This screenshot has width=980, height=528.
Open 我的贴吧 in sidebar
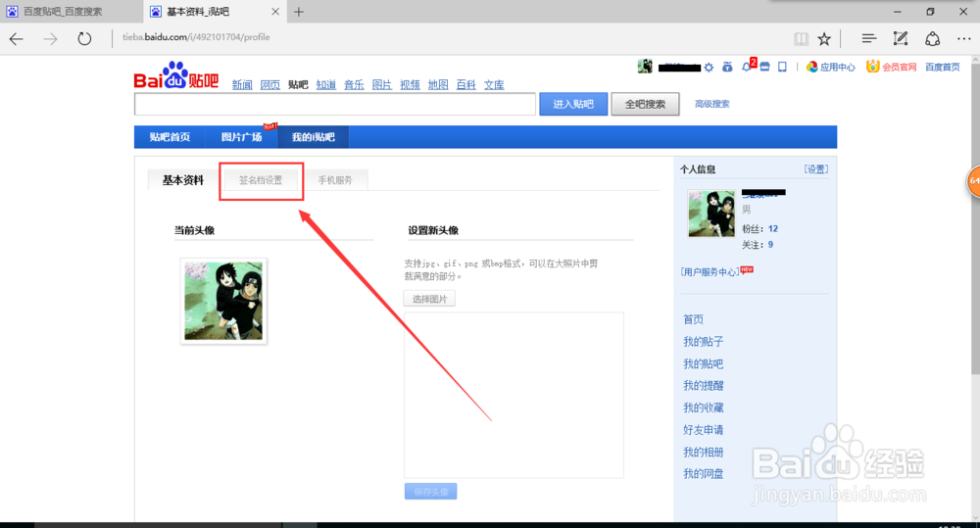[703, 363]
